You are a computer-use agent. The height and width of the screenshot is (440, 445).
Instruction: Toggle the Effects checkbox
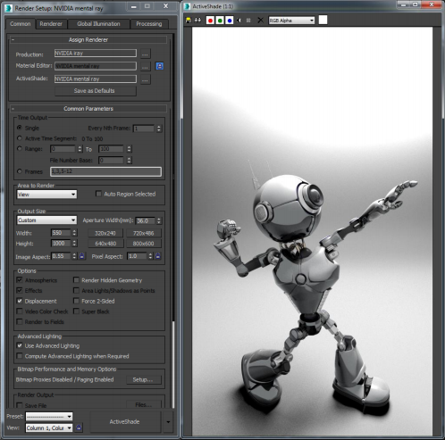click(19, 290)
